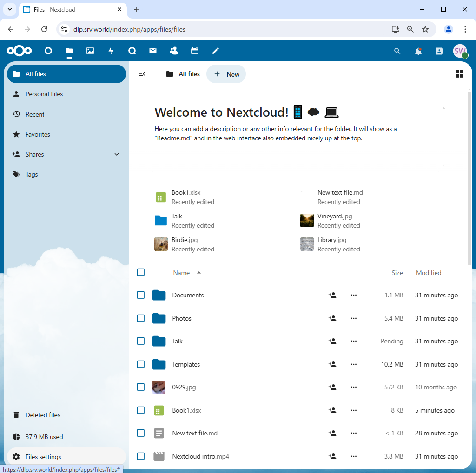Open Favorites in the sidebar
Screen dimensions: 476x473
click(66, 134)
